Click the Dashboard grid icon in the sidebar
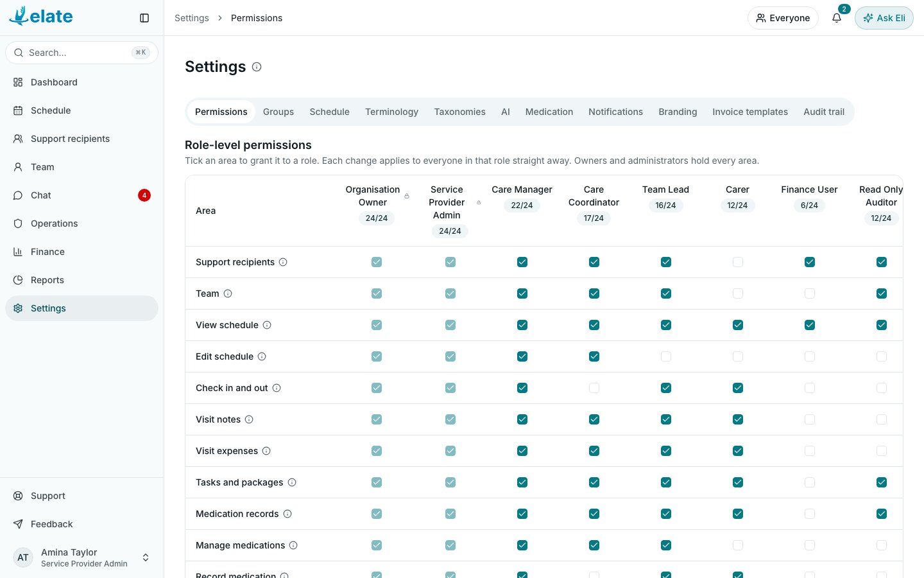The height and width of the screenshot is (578, 924). (x=18, y=82)
